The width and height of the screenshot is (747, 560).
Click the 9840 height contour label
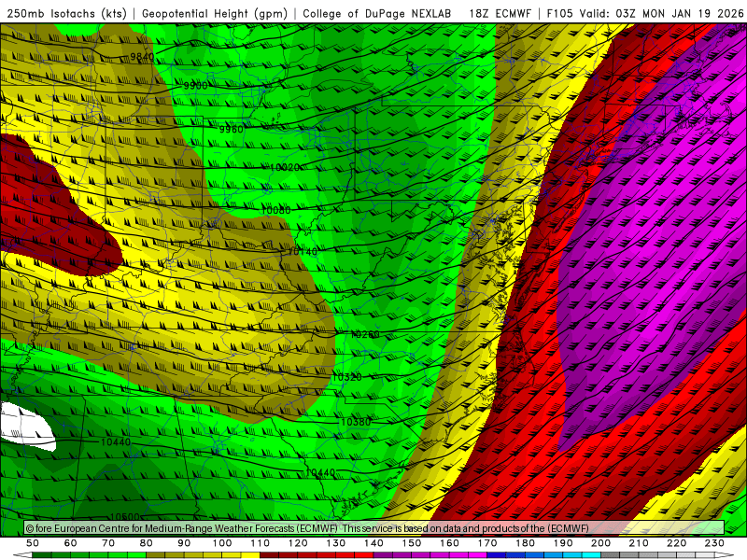142,57
